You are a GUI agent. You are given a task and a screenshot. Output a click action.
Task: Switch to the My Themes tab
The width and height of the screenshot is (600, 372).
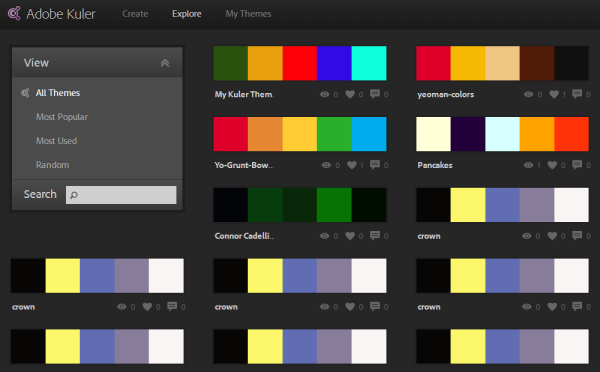(x=248, y=14)
